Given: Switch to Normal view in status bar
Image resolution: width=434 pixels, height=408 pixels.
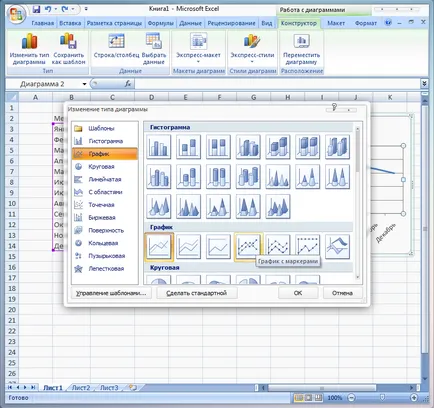Looking at the screenshot, I should pos(299,397).
